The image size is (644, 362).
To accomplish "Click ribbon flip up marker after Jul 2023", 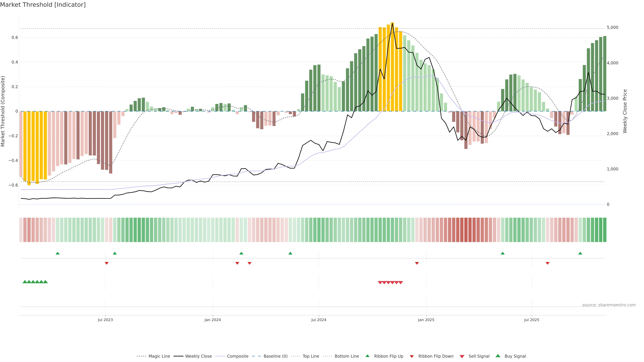I will coord(115,253).
